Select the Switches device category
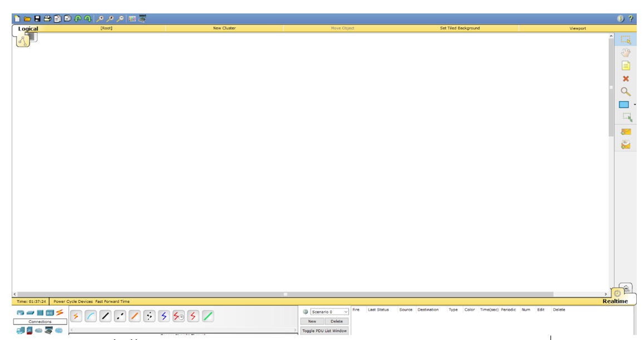 tap(30, 313)
